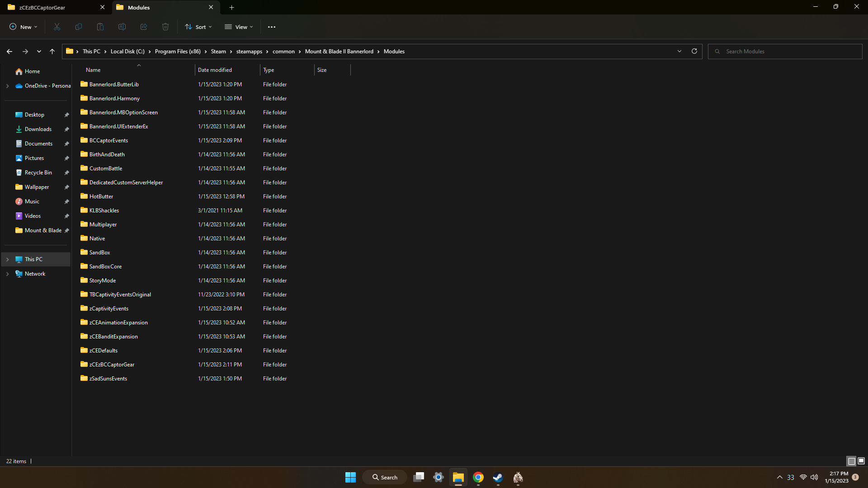Click the Delete trash icon

click(x=165, y=27)
